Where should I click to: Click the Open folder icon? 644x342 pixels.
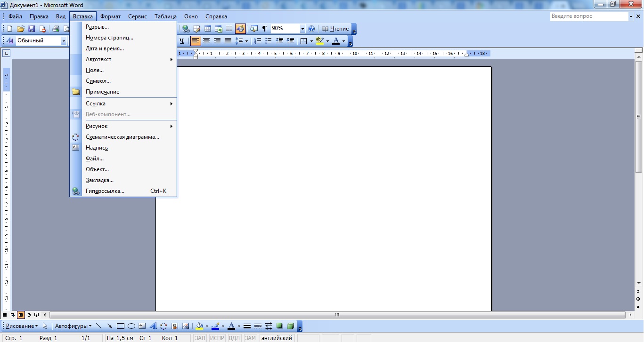(x=21, y=29)
